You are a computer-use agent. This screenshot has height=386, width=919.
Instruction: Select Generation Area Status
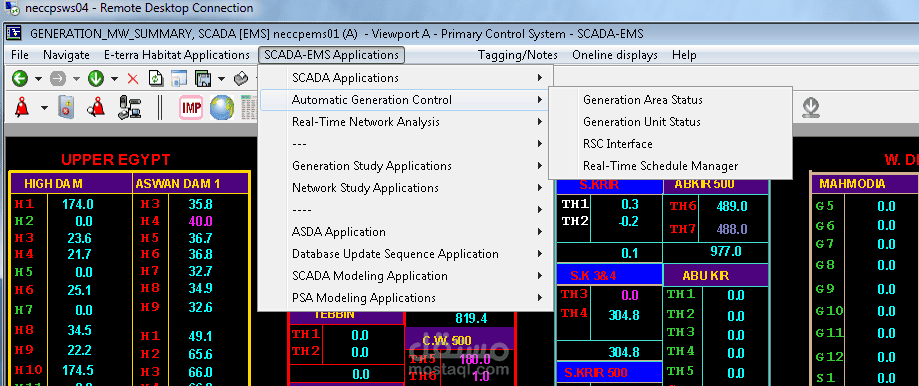coord(670,100)
